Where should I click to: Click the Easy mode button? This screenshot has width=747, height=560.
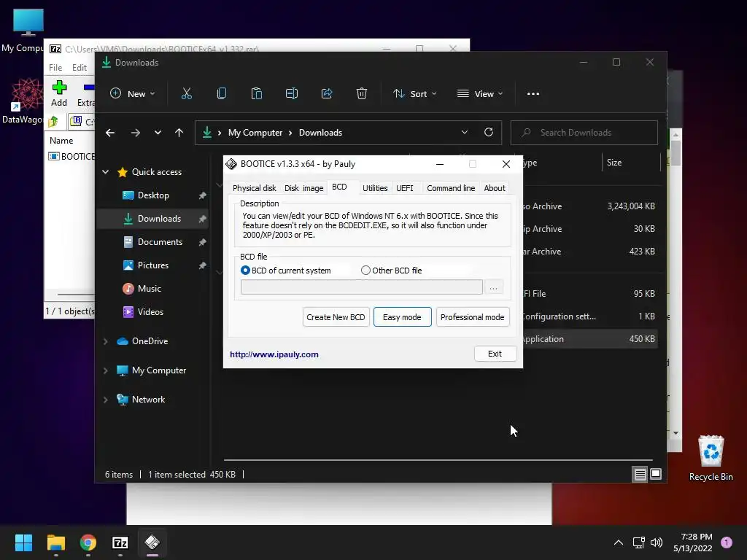(402, 317)
